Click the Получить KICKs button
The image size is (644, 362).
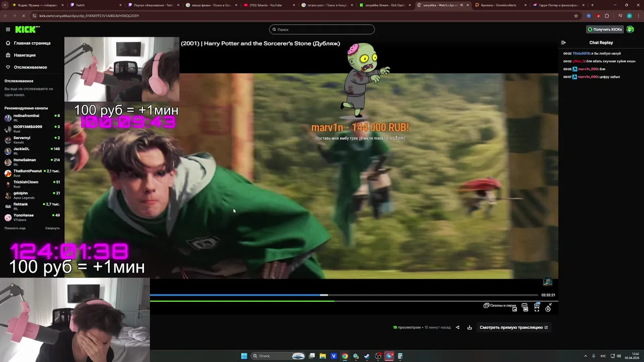click(x=605, y=30)
